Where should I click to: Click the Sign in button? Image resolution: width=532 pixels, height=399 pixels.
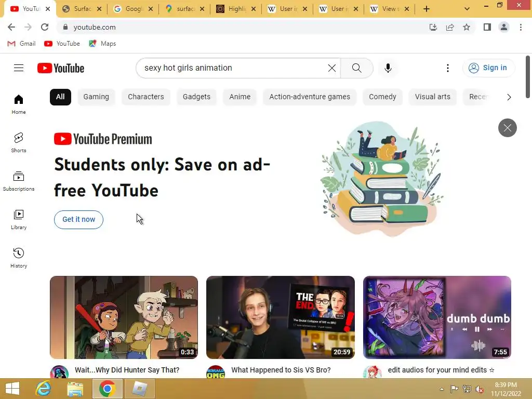(x=488, y=68)
